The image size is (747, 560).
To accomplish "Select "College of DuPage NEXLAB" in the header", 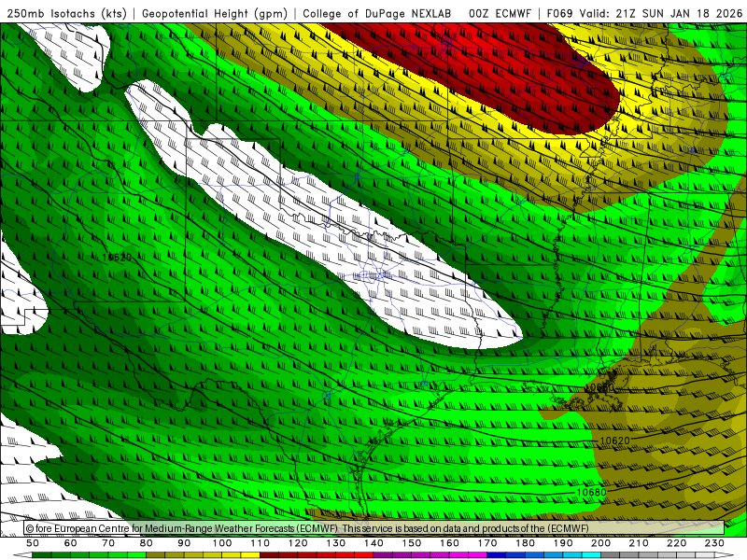I will [x=376, y=13].
